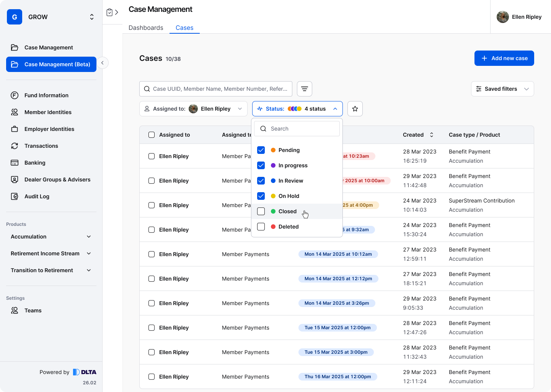Image resolution: width=551 pixels, height=392 pixels.
Task: Click the star favorite filter icon
Action: [355, 109]
